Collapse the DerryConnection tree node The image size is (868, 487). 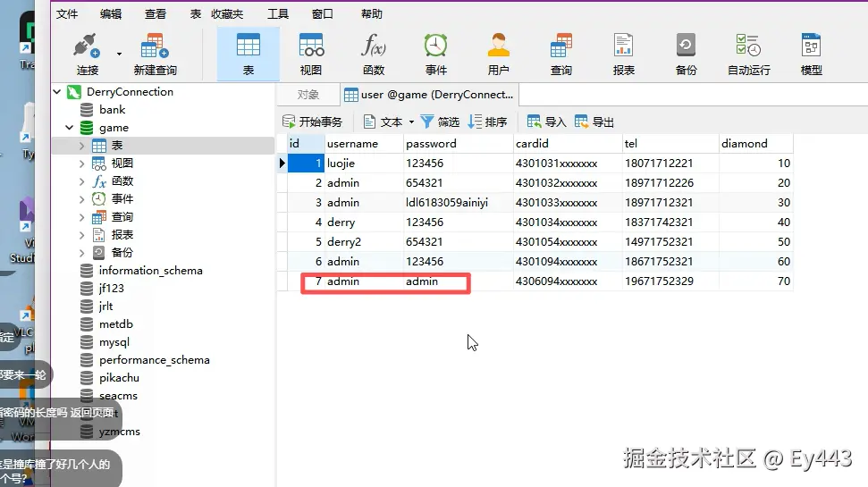coord(57,91)
